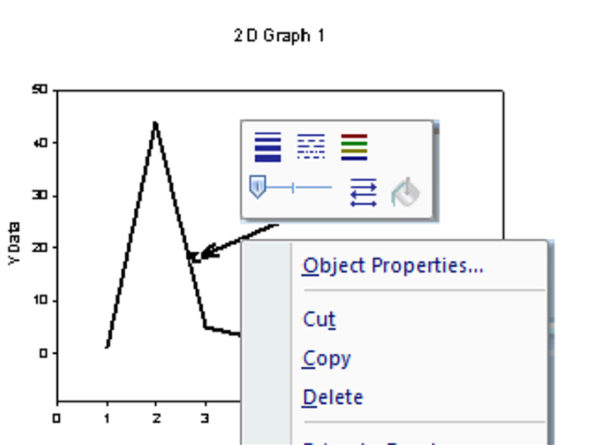Click the middle tick of the mini toolbar slider
The width and height of the screenshot is (600, 445).
[293, 187]
